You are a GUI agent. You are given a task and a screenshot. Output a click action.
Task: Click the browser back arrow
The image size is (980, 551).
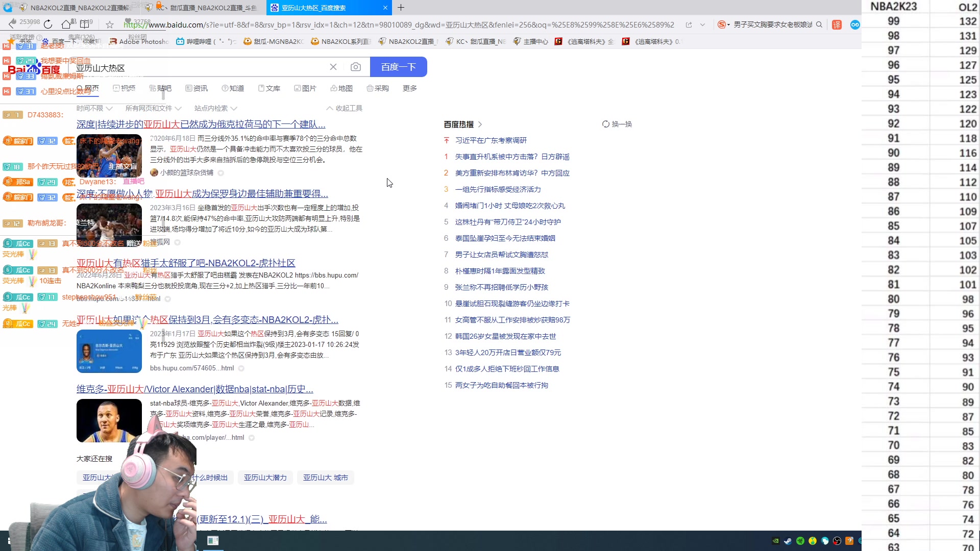(12, 24)
